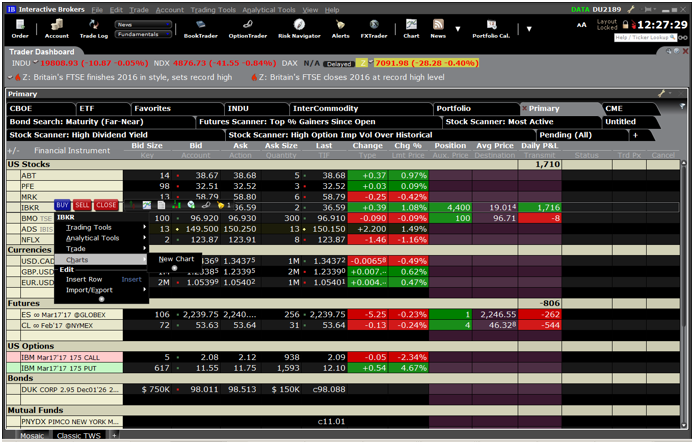Image resolution: width=694 pixels, height=442 pixels.
Task: Open the News feed toolbar icon
Action: click(x=438, y=29)
